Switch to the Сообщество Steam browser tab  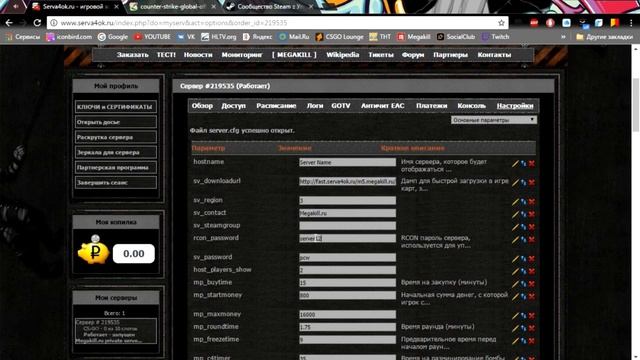[x=269, y=7]
